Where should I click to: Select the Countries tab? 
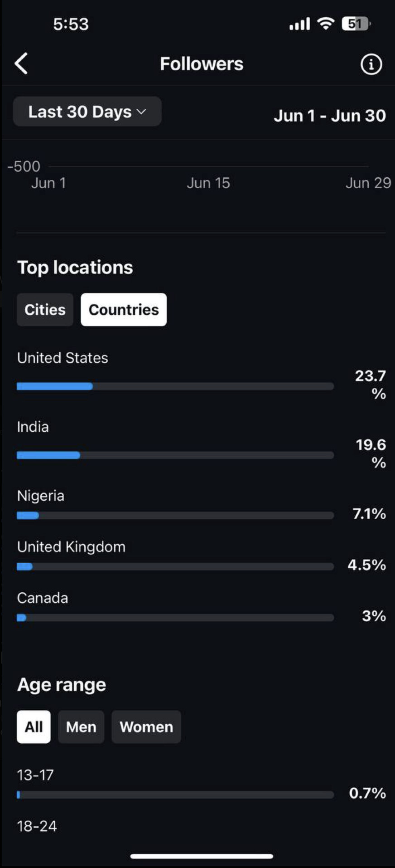(x=124, y=310)
